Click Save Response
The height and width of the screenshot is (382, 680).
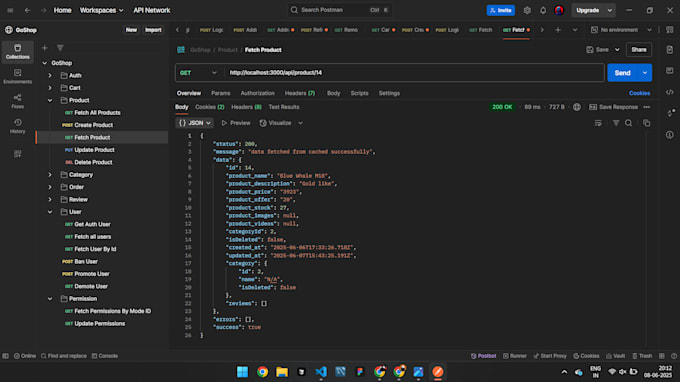(613, 107)
